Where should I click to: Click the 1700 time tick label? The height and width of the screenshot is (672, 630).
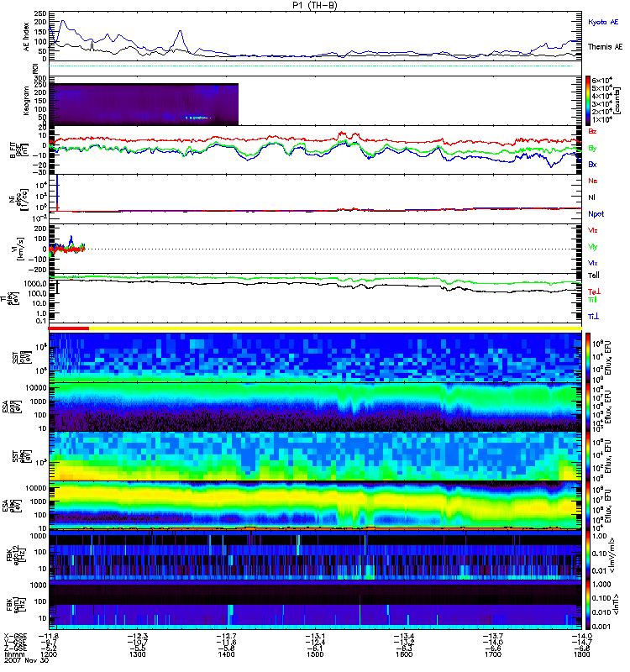[493, 654]
